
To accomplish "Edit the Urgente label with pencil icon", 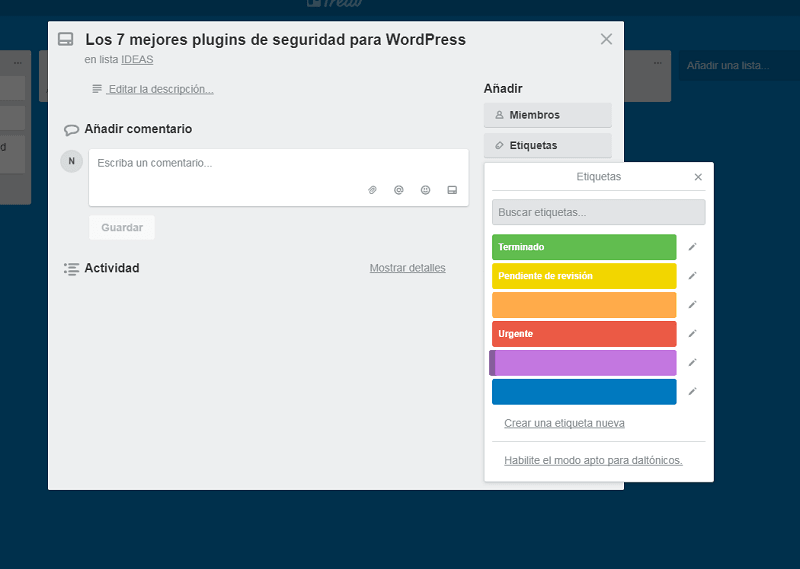I will pos(692,334).
